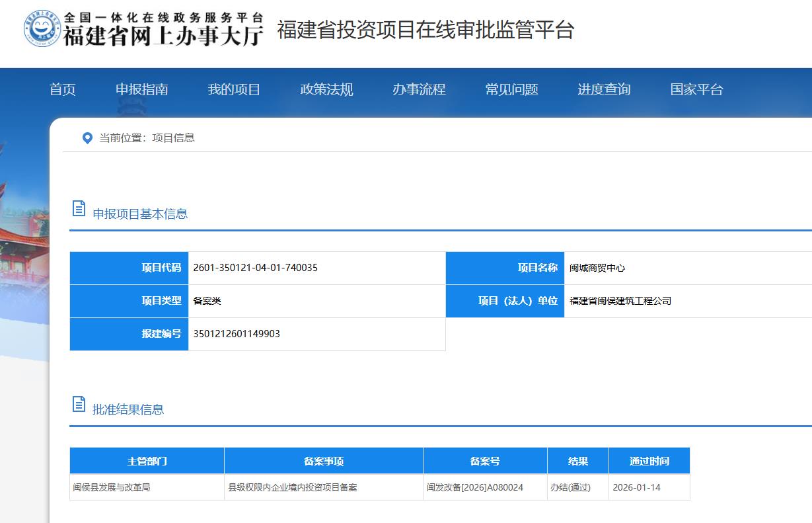Open 常见问题 navigation item

[x=512, y=90]
